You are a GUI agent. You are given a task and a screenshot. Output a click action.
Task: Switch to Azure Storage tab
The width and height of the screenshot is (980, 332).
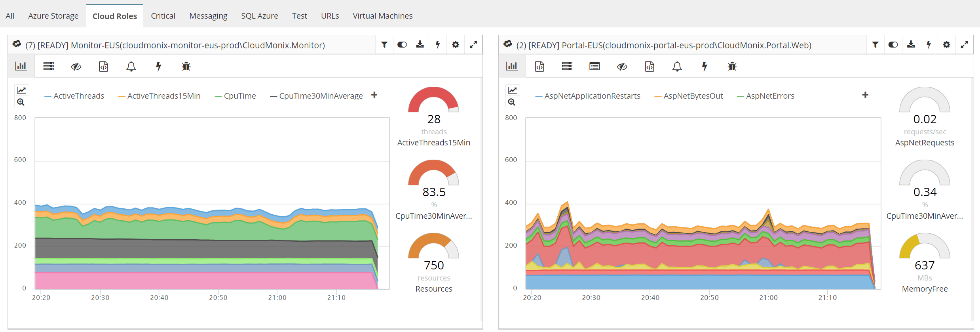[x=53, y=16]
